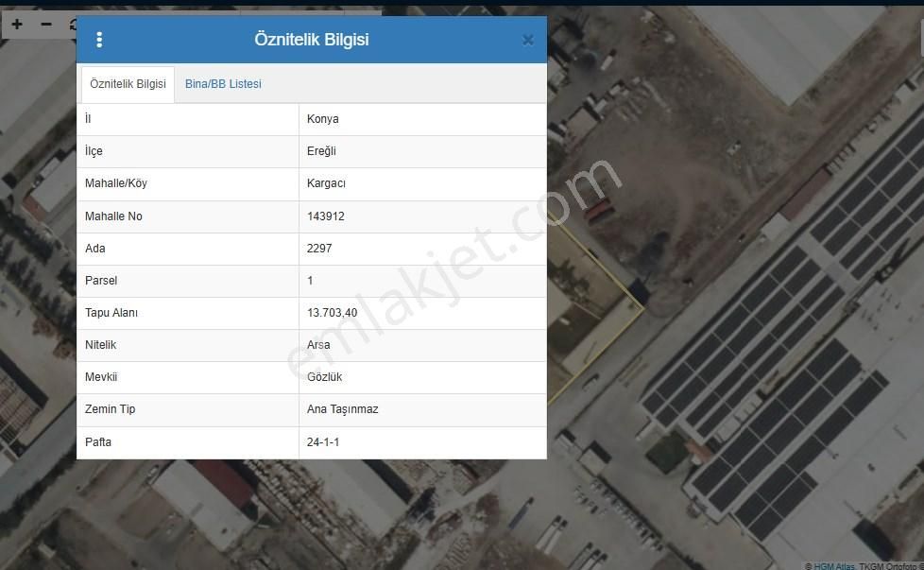This screenshot has height=570, width=924.
Task: Click the Mahalle No value 143912
Action: click(327, 216)
